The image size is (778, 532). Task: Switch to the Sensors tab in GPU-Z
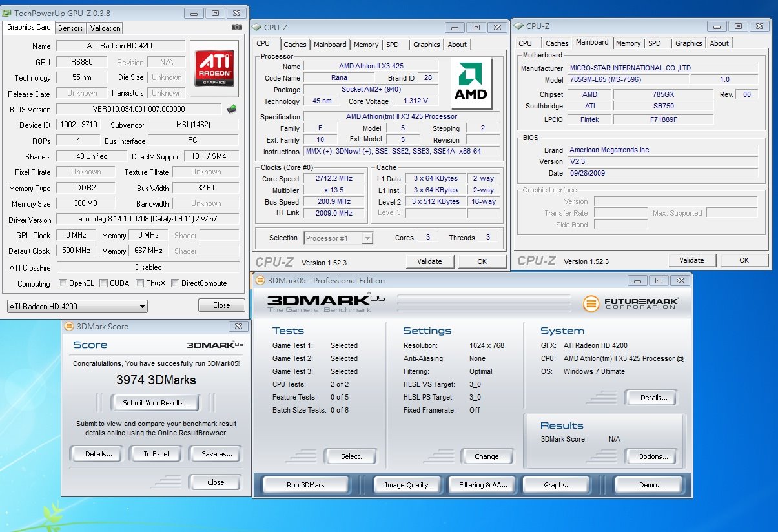pos(70,28)
